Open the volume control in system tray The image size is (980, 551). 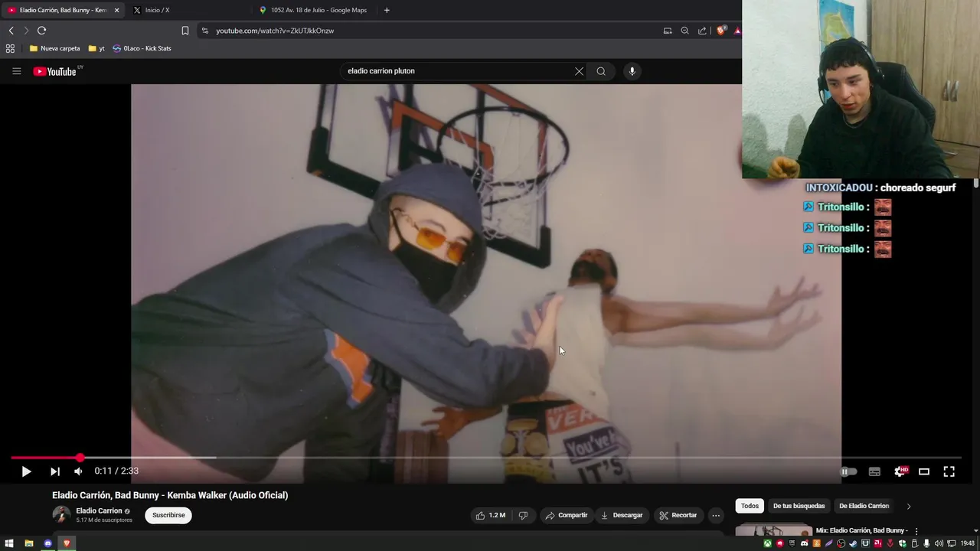tap(939, 543)
